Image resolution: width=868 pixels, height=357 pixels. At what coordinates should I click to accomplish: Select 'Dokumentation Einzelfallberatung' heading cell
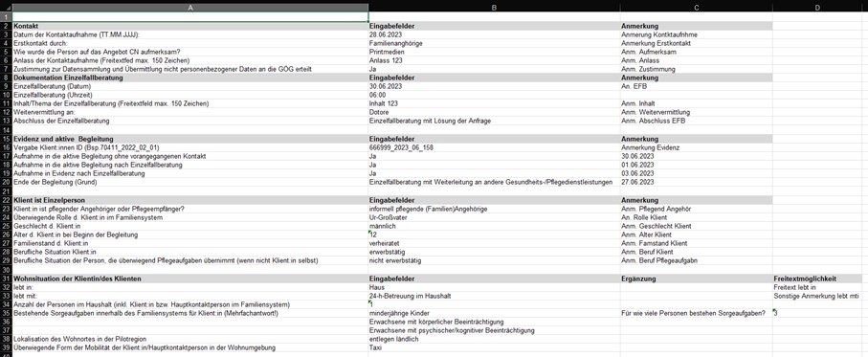click(x=189, y=78)
